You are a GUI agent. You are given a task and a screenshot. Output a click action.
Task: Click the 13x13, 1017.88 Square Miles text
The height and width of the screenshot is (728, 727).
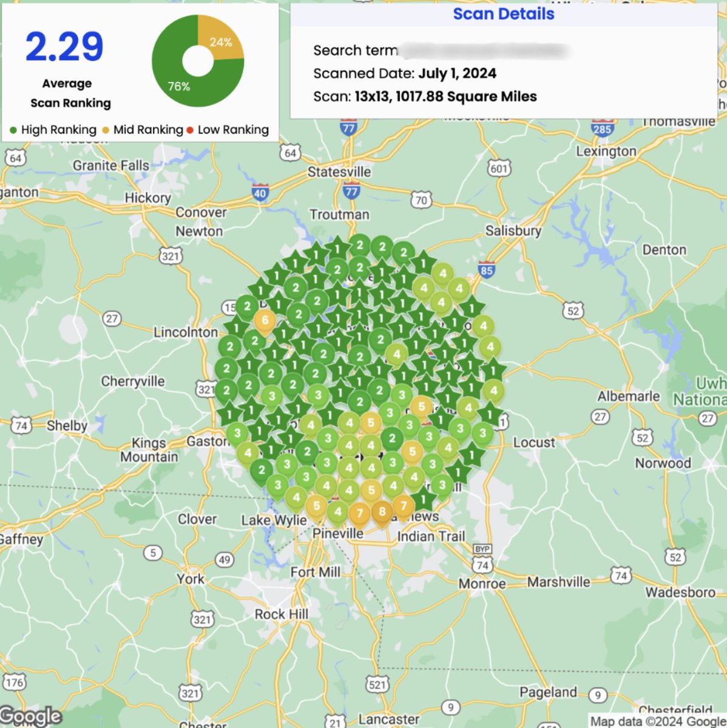click(x=445, y=96)
